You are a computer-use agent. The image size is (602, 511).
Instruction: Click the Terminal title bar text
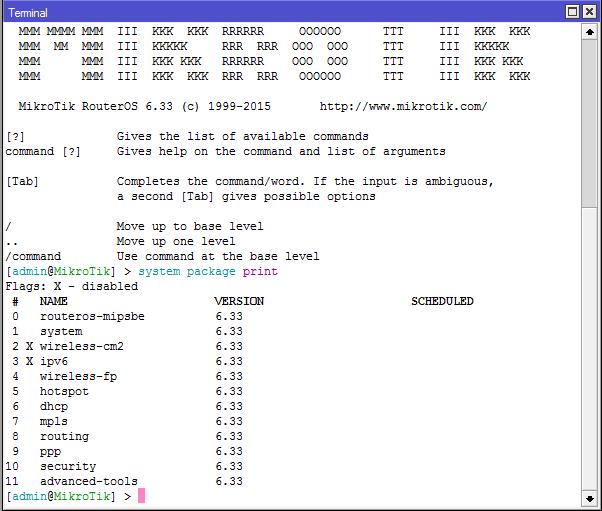(x=28, y=13)
